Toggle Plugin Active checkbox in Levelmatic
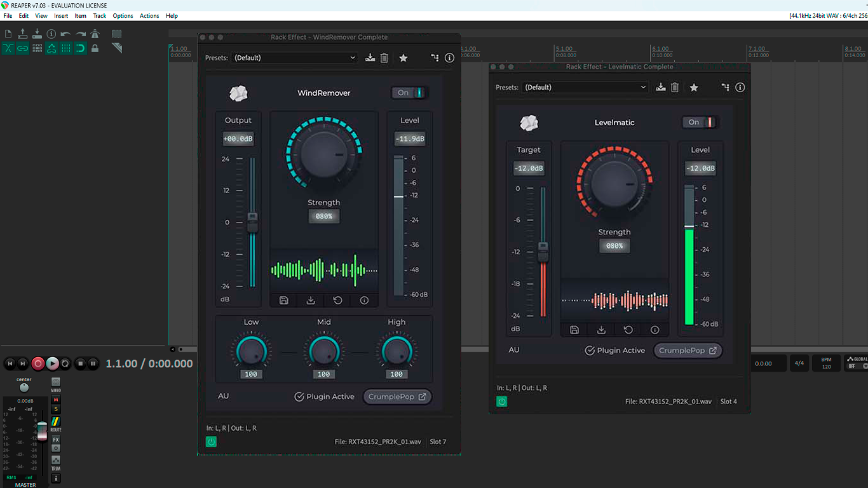Viewport: 868px width, 488px height. tap(590, 350)
